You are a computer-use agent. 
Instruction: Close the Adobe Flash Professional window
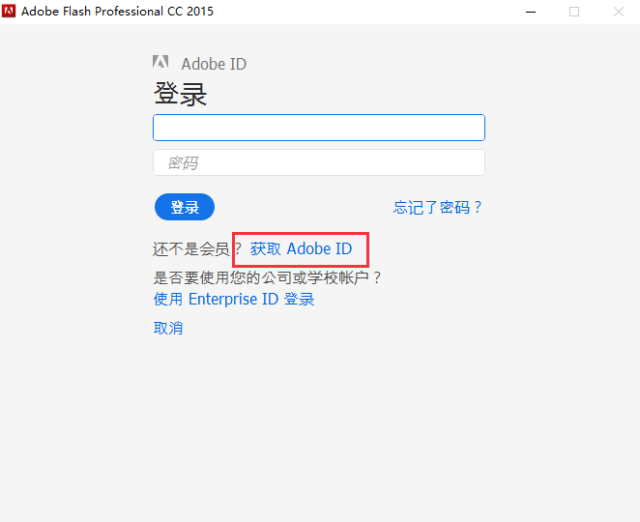619,11
